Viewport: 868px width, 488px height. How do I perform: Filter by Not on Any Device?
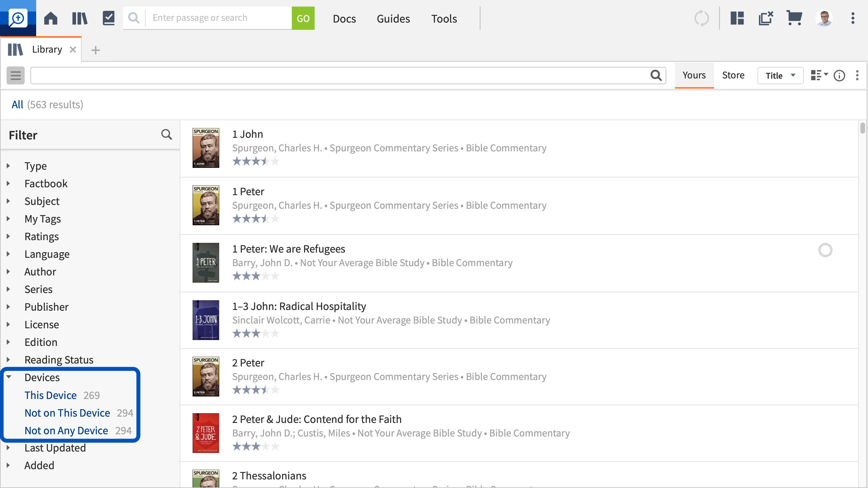(x=66, y=430)
